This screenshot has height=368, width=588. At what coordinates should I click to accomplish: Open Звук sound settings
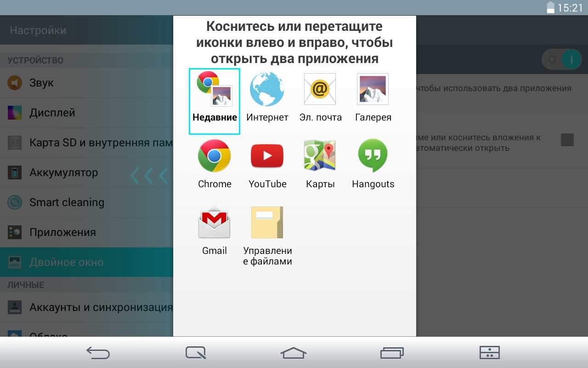click(41, 83)
